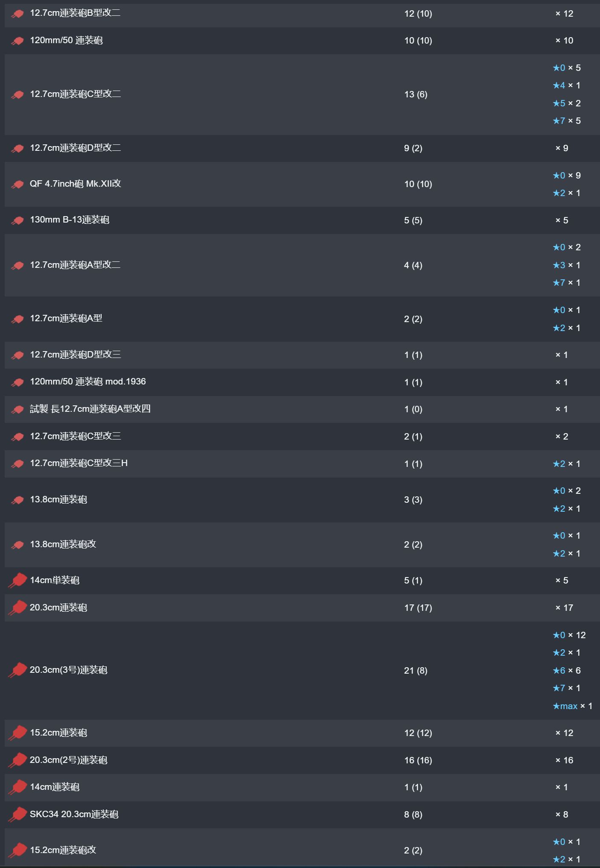This screenshot has height=868, width=600.
Task: Click the 15.2cm連装砲改 gun icon
Action: 18,850
